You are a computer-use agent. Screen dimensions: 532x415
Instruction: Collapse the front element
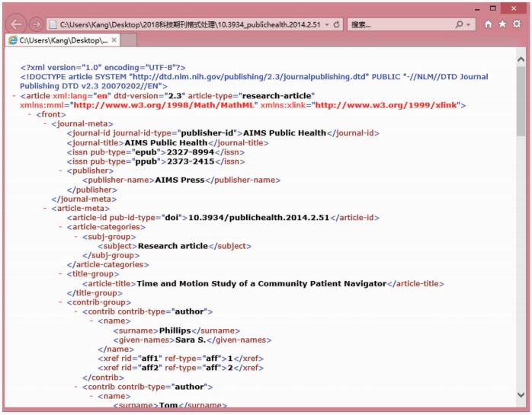[x=30, y=114]
